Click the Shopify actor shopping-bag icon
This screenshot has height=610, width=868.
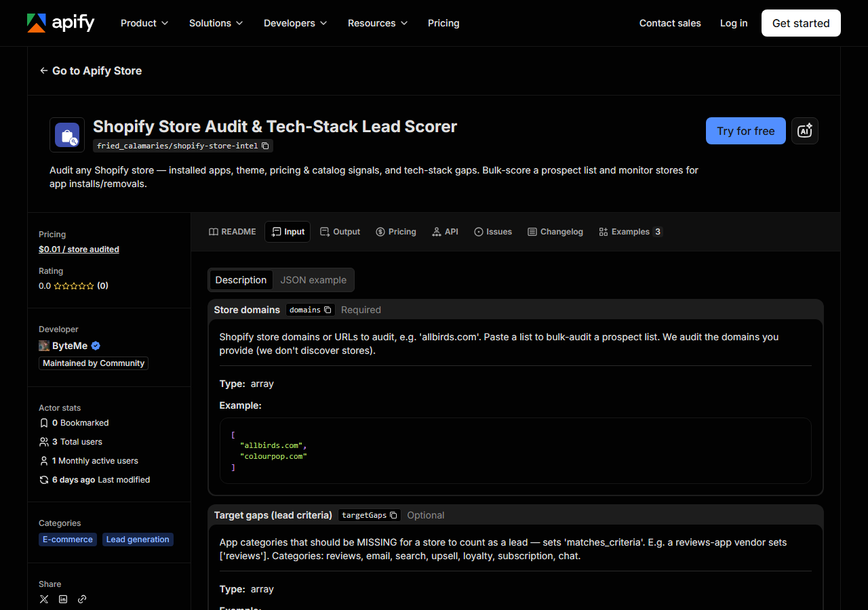point(67,135)
